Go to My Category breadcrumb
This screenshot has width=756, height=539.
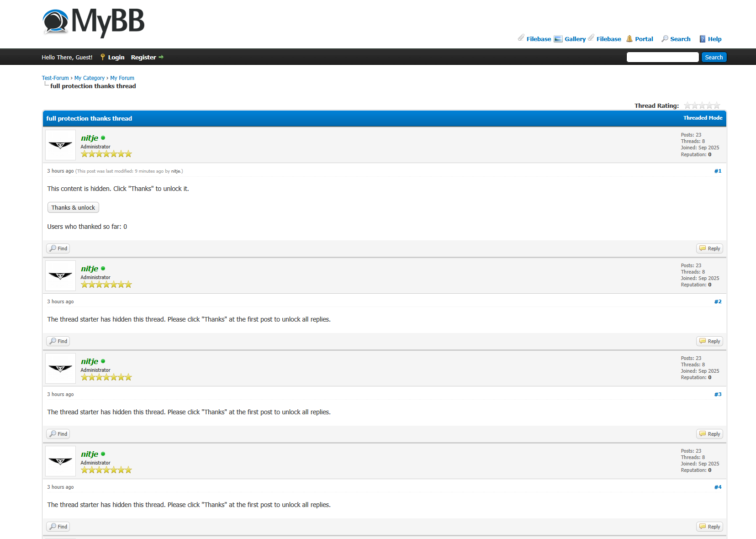click(90, 78)
